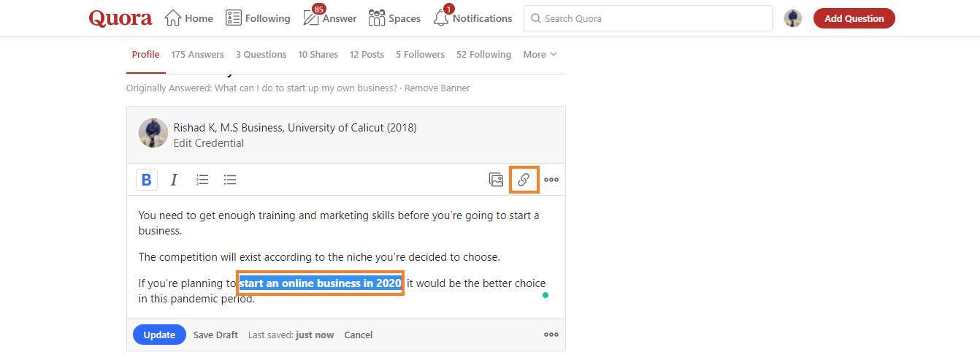Screen dimensions: 980x355
Task: Click Save Draft
Action: 215,335
